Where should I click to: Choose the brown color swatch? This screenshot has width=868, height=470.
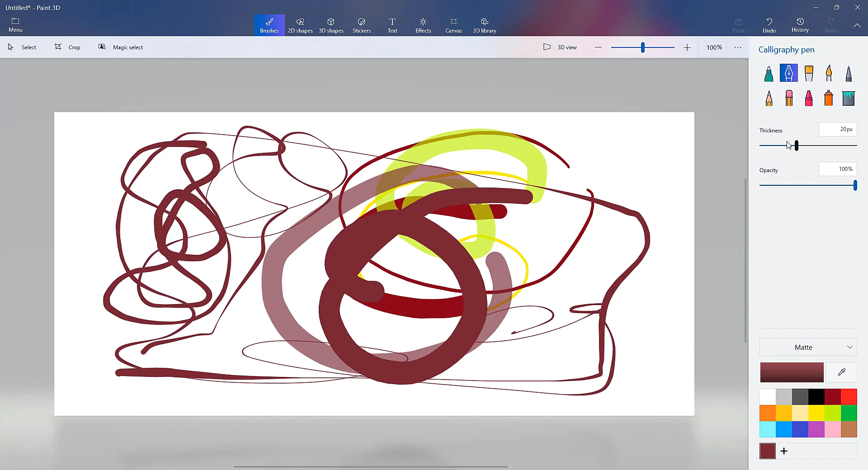[x=849, y=429]
